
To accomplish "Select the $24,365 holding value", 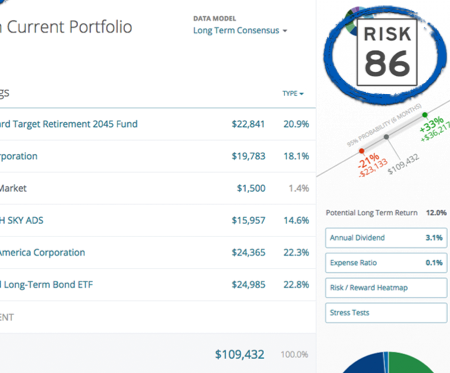I will [248, 252].
